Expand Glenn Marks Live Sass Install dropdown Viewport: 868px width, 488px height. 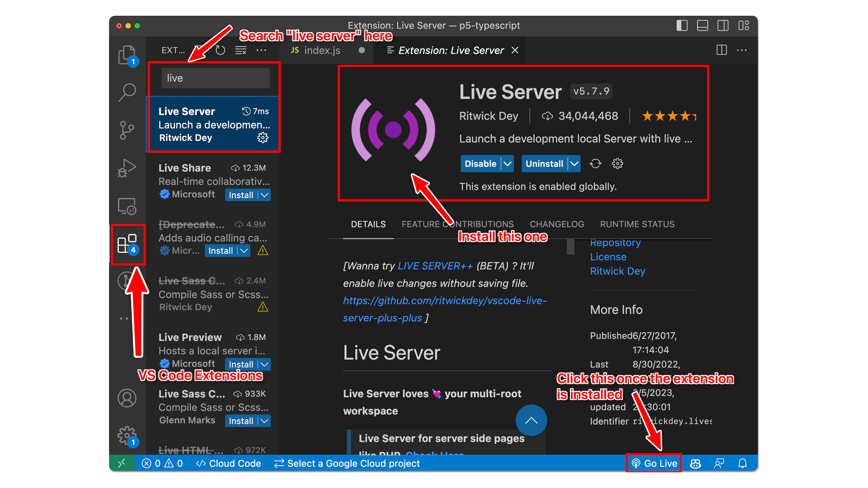(x=264, y=421)
